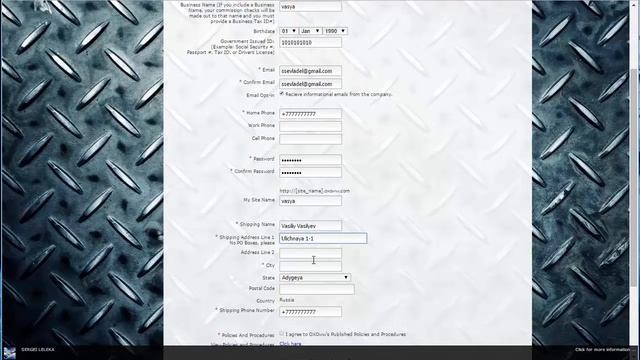Click the empty Cell Phone field
Screen dimensions: 640x360
point(310,139)
